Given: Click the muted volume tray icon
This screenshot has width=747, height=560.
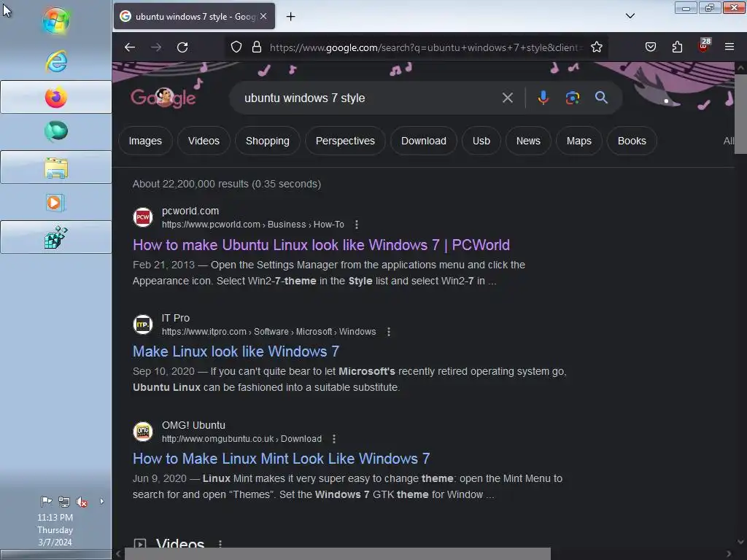Looking at the screenshot, I should (x=82, y=502).
